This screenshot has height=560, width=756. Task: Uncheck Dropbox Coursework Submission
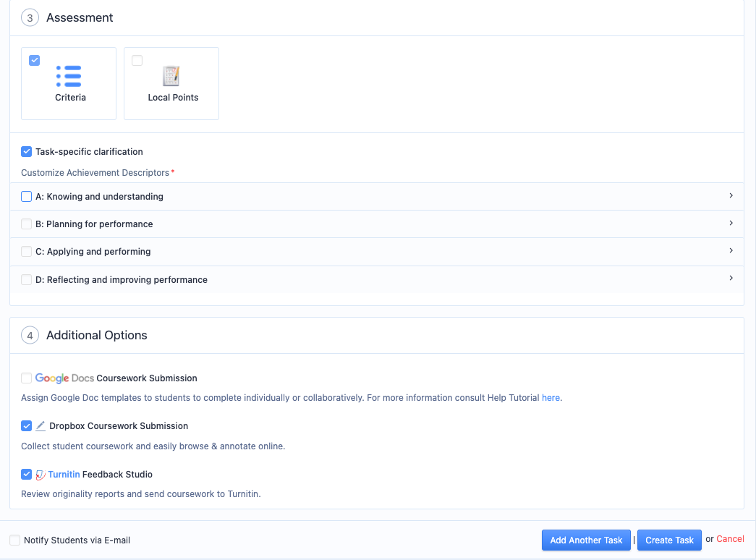click(x=27, y=426)
